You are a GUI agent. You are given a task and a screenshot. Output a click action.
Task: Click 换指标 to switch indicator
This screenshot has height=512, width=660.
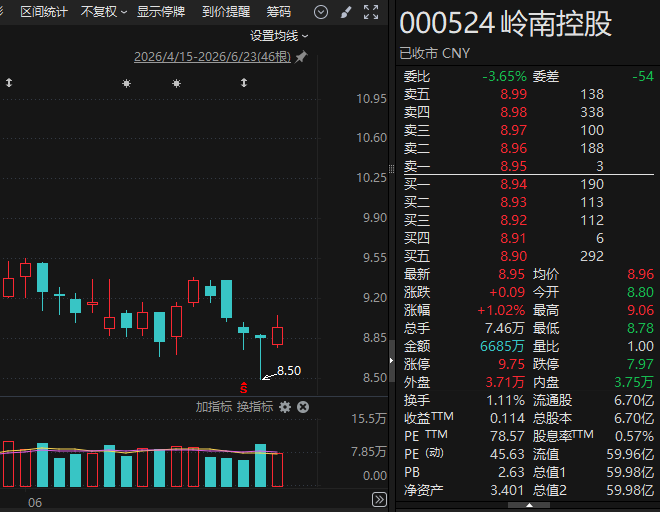click(255, 407)
